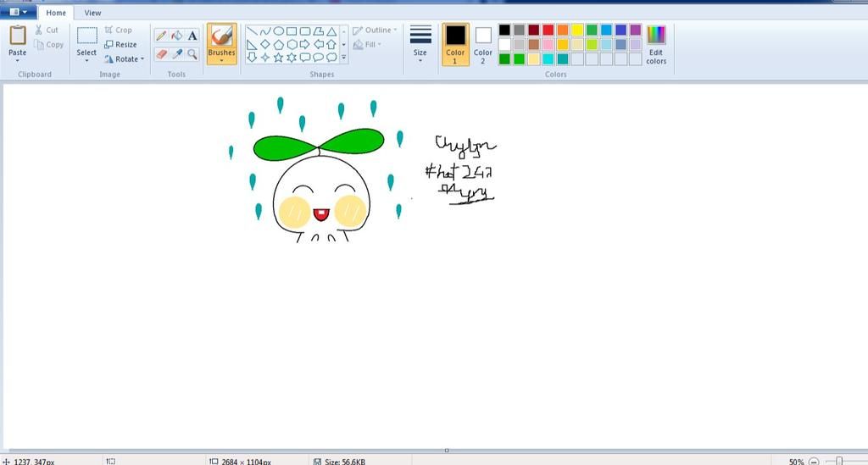The width and height of the screenshot is (868, 465).
Task: Choose the Down arrow shape
Action: click(x=252, y=57)
